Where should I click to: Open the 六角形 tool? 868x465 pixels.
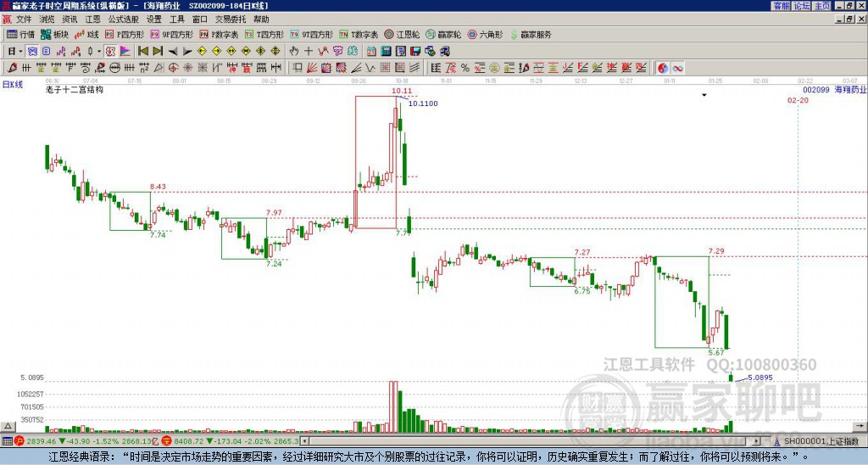coord(485,34)
